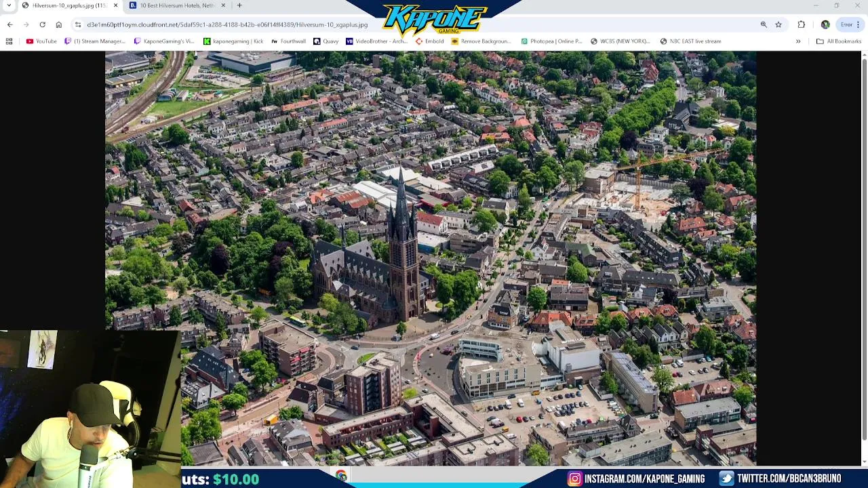Open the All Bookmarks folder
Viewport: 868px width, 488px height.
click(838, 41)
